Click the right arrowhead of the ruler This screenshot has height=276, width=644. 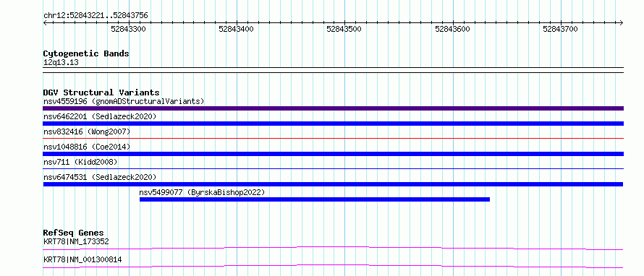coord(622,22)
